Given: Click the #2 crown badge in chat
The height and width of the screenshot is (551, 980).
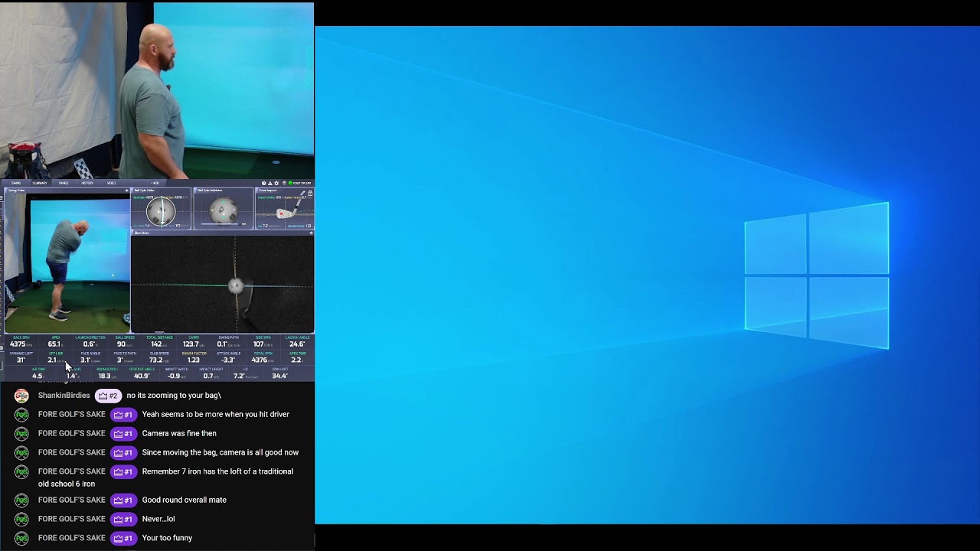Looking at the screenshot, I should (x=108, y=396).
